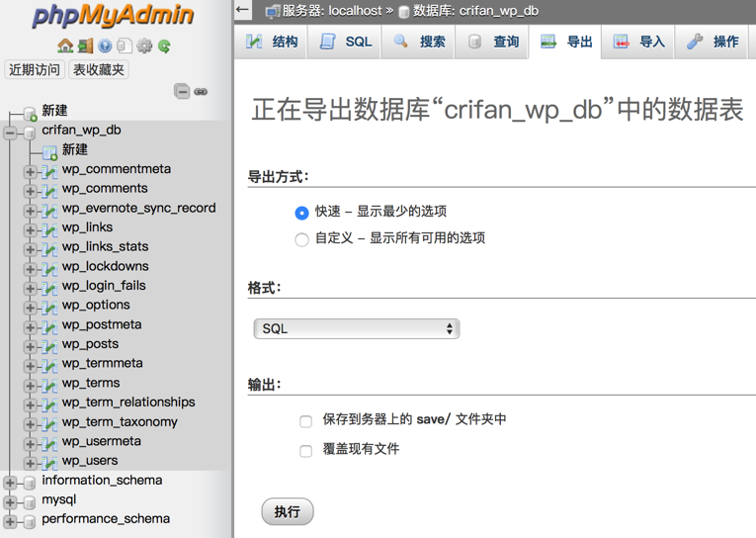Open the MySQL documentation page icon

click(125, 45)
